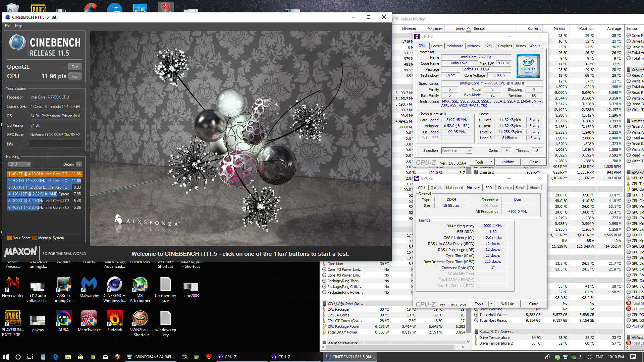Click Close button in lower CPU-Z window
This screenshot has height=362, width=644.
click(x=533, y=304)
